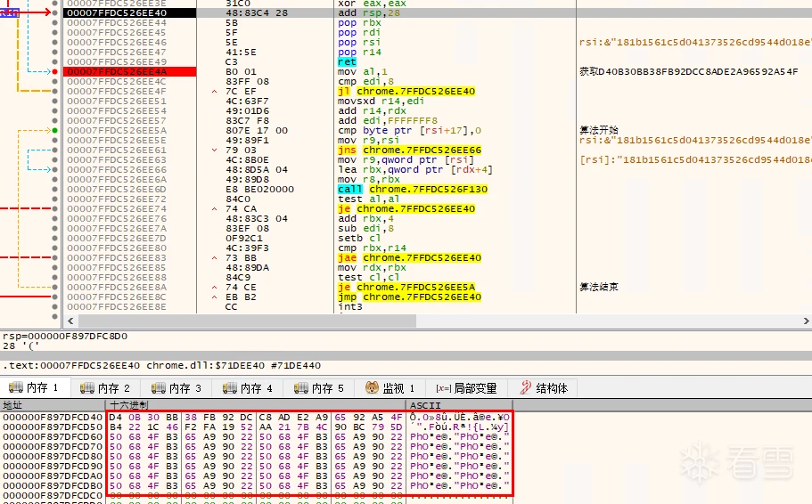Click address 00007FFDC526EE66 in disassembly
812x504 pixels.
click(117, 170)
